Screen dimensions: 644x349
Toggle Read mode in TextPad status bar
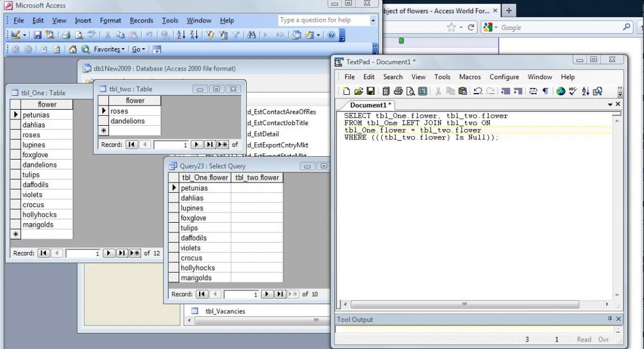[x=584, y=339]
